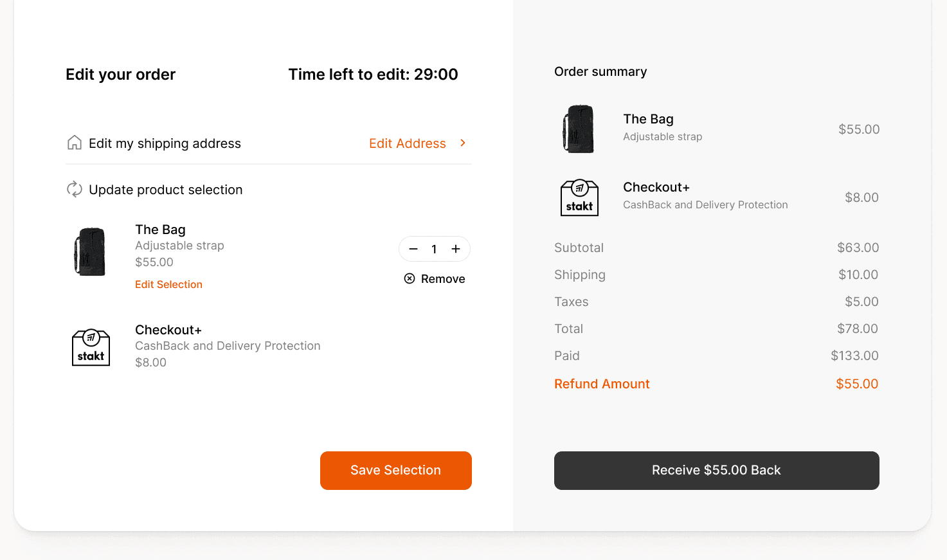Click The Bag thumbnail in edit list
This screenshot has width=947, height=560.
click(90, 252)
